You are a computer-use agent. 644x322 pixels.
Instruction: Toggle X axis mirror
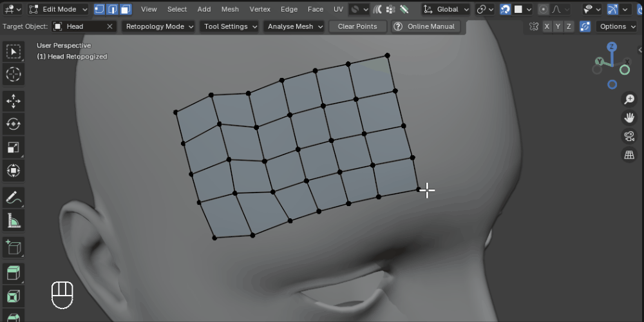(547, 26)
